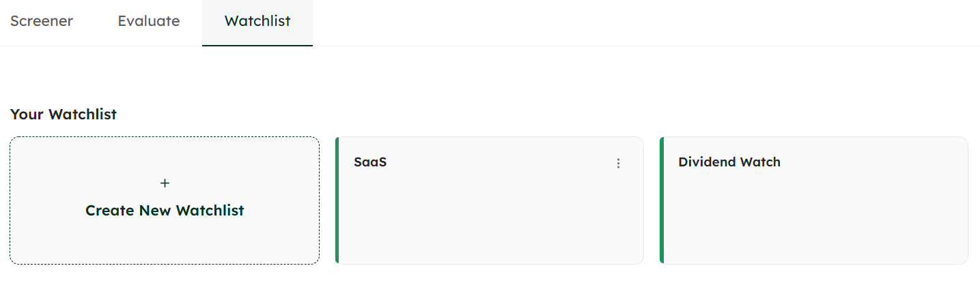Viewport: 980px width, 283px height.
Task: Open the Evaluate tab
Action: 149,21
